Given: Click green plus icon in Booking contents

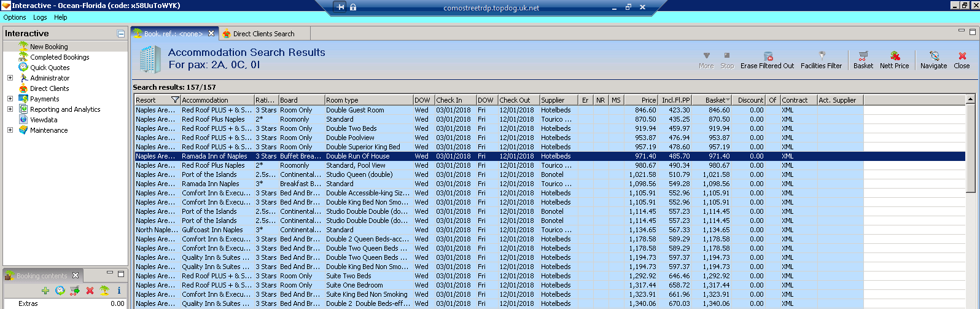Looking at the screenshot, I should coord(45,291).
